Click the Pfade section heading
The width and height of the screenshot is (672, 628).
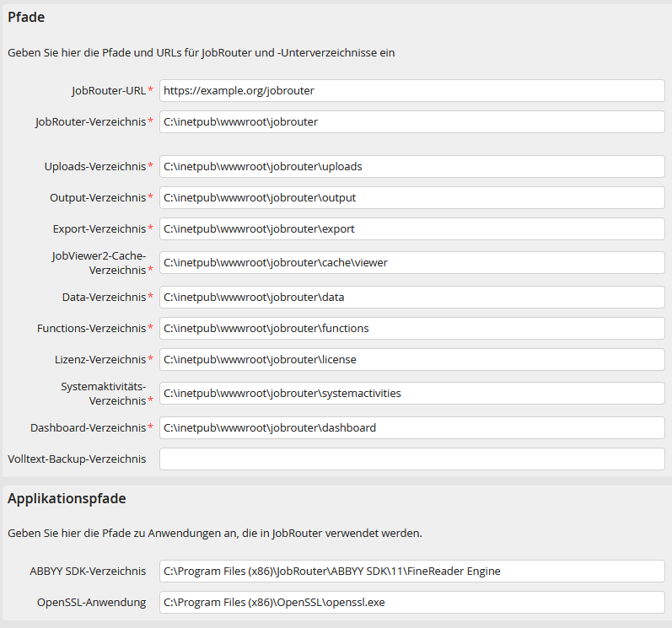(26, 17)
